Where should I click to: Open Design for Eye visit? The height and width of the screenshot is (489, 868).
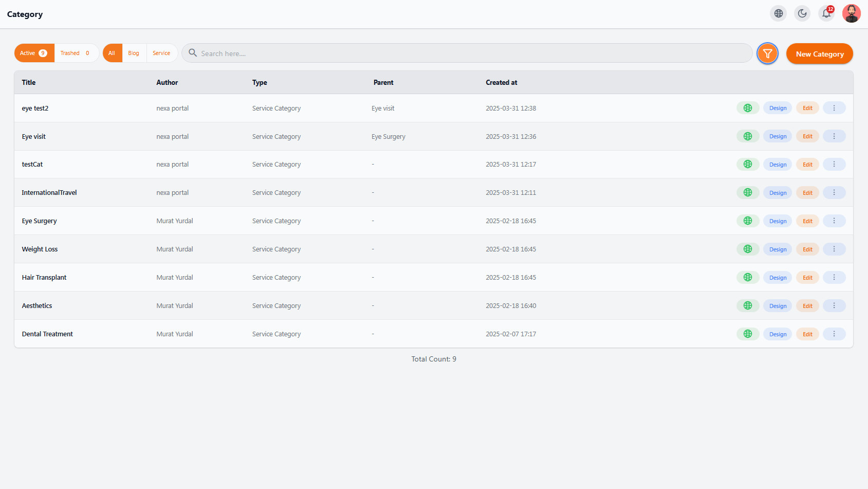pyautogui.click(x=778, y=136)
